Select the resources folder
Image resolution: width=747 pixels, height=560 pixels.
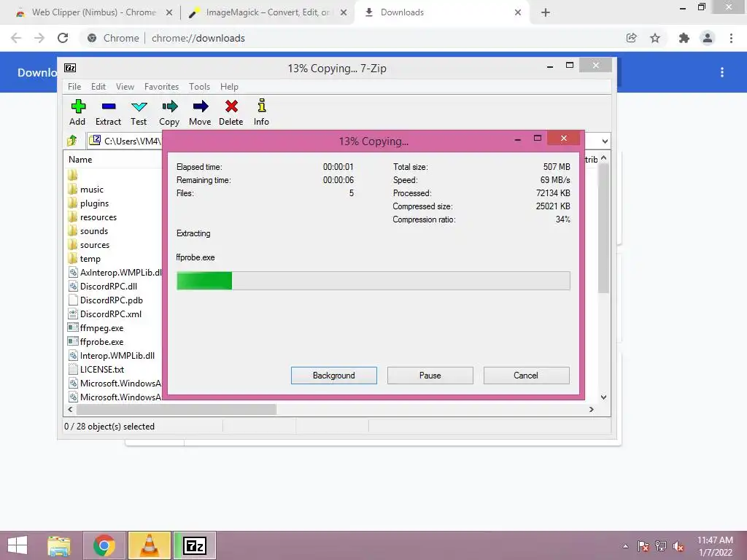[98, 217]
